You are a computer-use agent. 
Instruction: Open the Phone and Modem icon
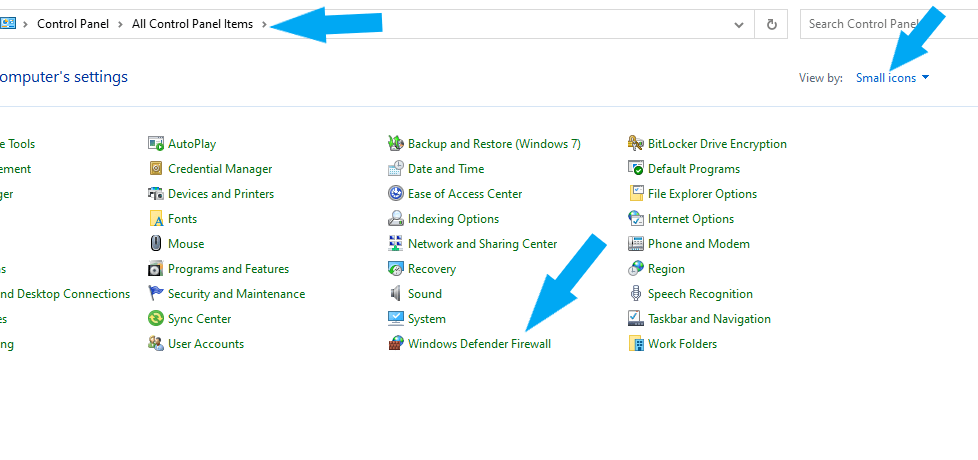tap(636, 243)
